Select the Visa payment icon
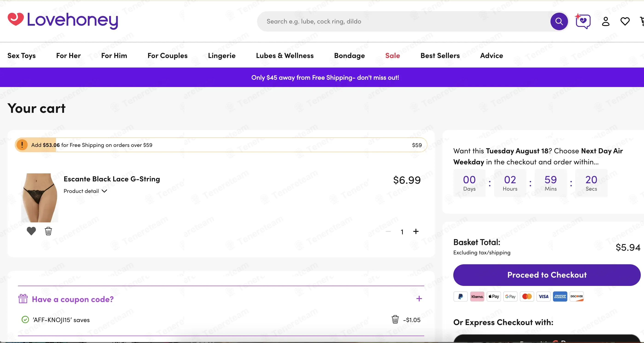Viewport: 644px width, 343px height. (544, 296)
